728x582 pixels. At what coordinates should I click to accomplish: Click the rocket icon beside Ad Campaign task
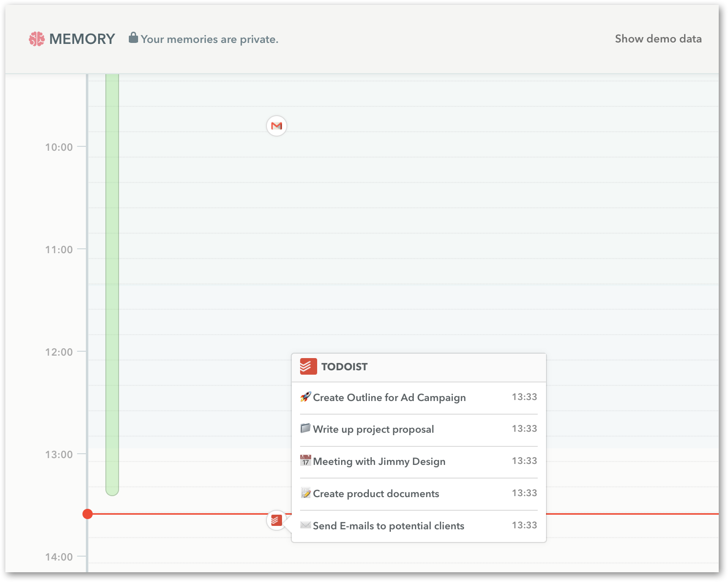[x=305, y=397]
